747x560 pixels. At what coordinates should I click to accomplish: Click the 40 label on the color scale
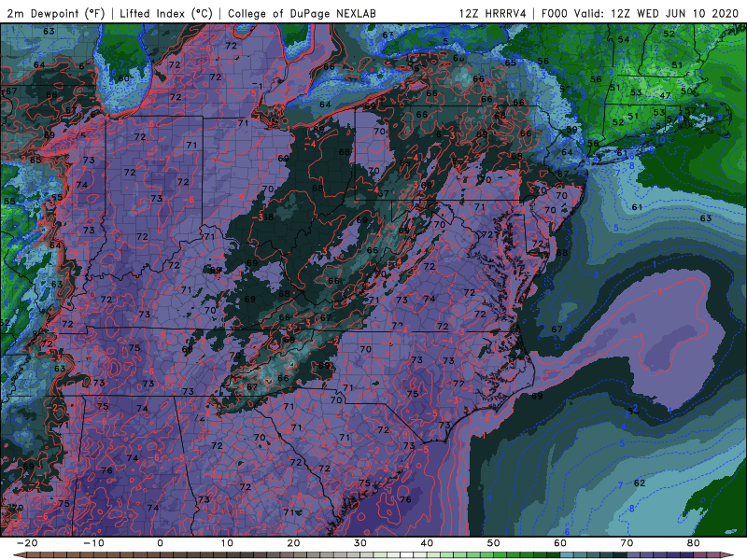[427, 543]
